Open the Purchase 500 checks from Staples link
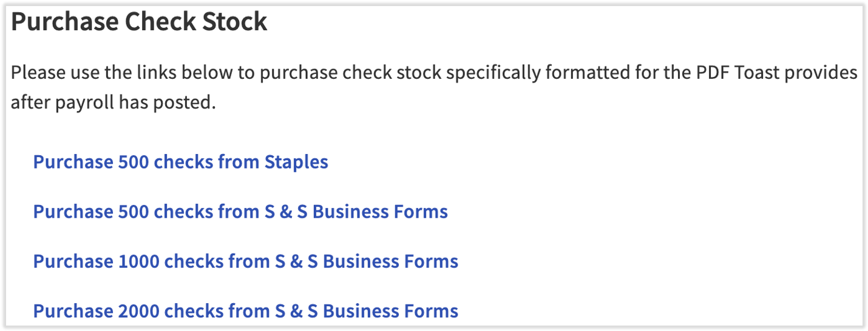This screenshot has width=868, height=331. [x=180, y=162]
